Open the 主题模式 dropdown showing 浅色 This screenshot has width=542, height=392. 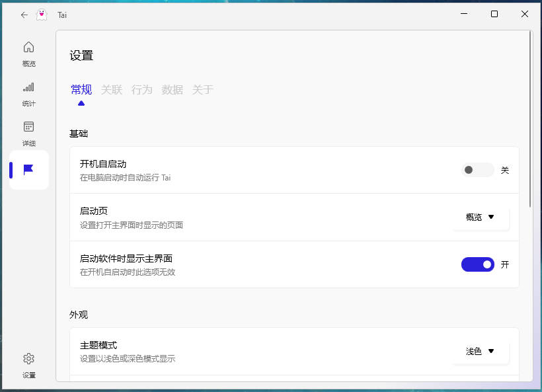tap(481, 352)
